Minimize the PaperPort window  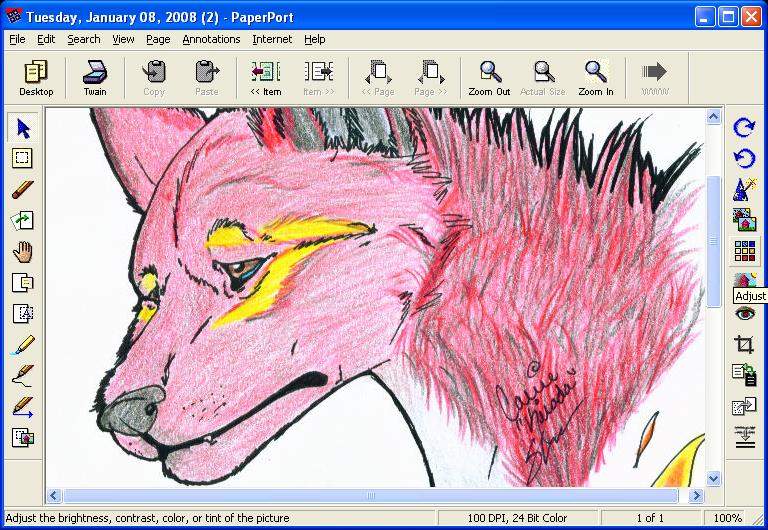pyautogui.click(x=704, y=17)
